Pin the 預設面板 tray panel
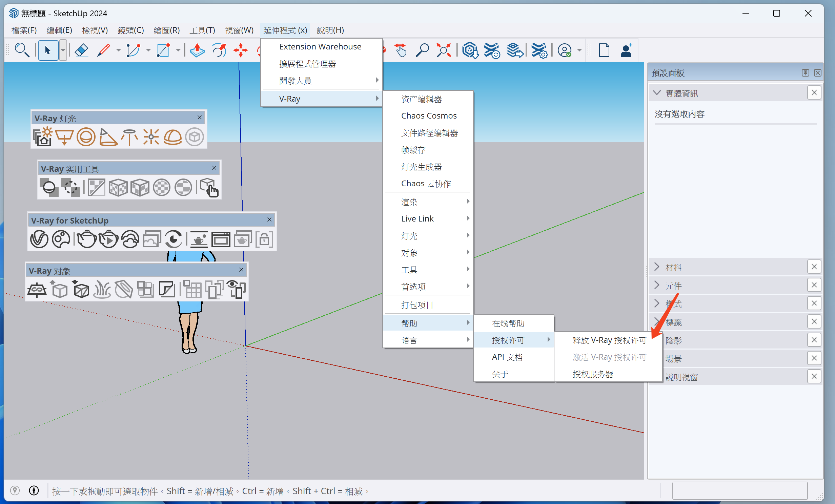 coord(805,73)
